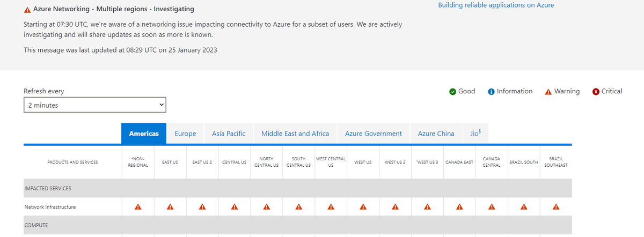
Task: Open the Jio tab
Action: (x=475, y=134)
